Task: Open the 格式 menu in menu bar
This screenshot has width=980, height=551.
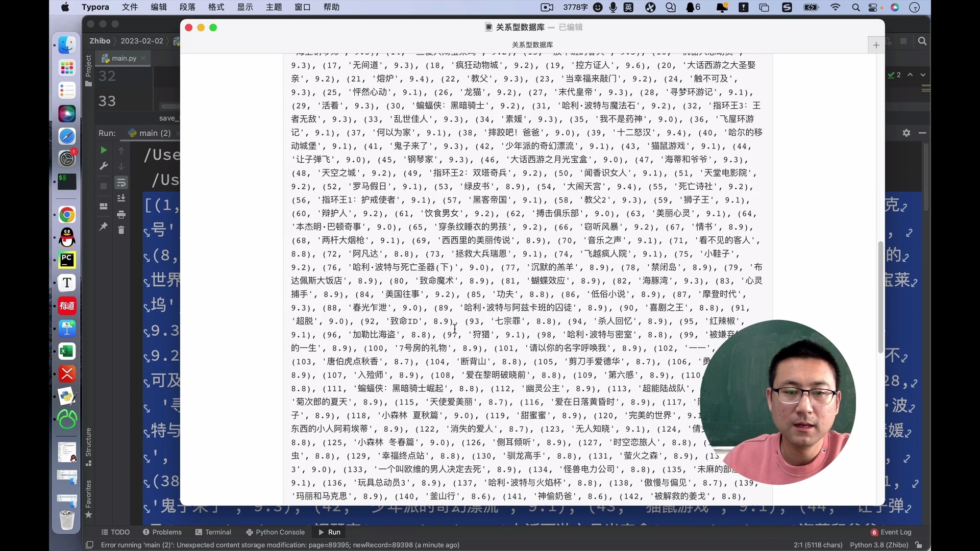Action: click(216, 7)
